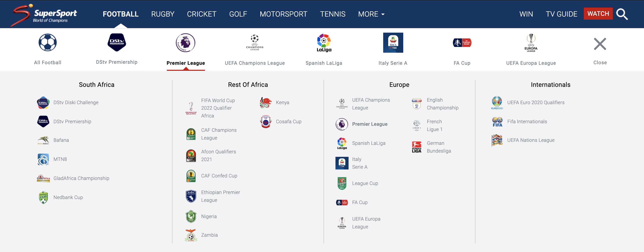644x252 pixels.
Task: Click the UEFA Europa League trophy icon in top row
Action: pos(531,43)
